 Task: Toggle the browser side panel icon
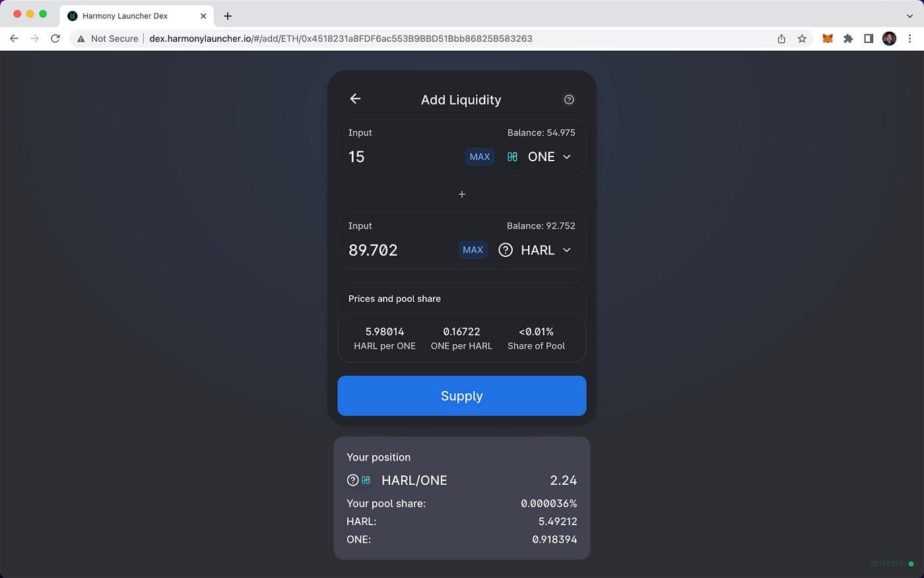pyautogui.click(x=869, y=38)
